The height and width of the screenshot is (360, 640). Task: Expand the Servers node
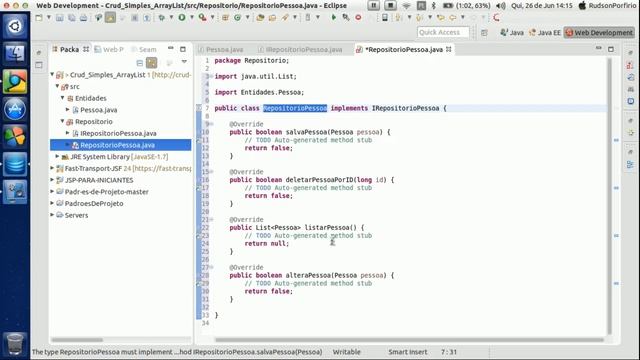(52, 215)
